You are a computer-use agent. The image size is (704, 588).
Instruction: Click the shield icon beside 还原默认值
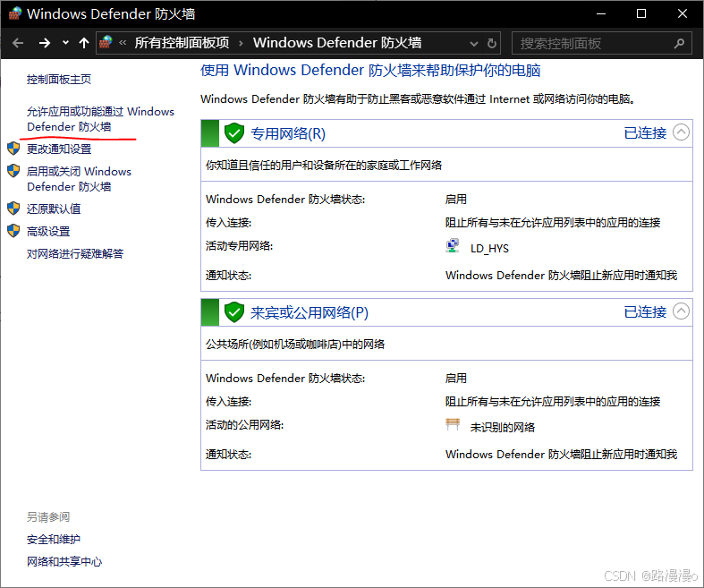click(14, 209)
